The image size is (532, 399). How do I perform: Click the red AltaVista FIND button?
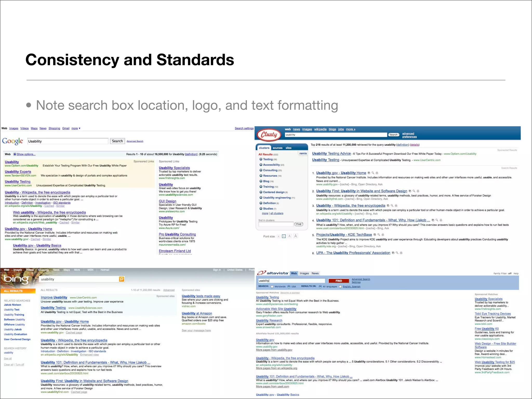tap(339, 281)
